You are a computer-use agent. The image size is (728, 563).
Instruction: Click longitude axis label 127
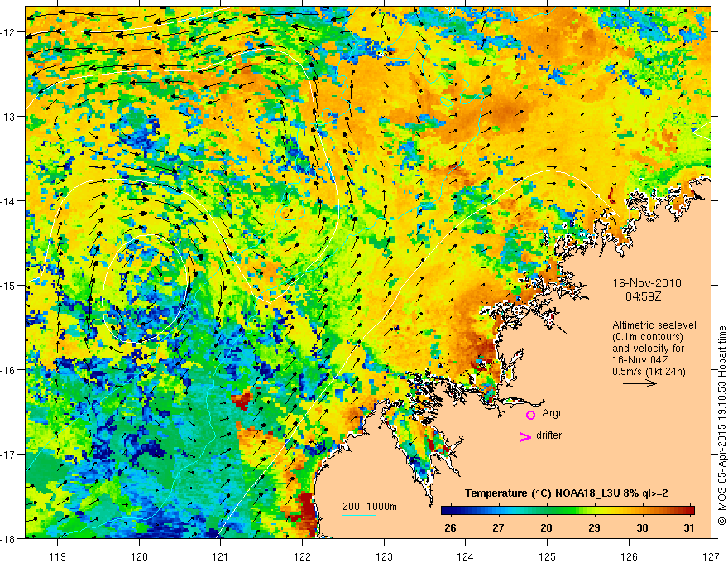click(x=711, y=556)
